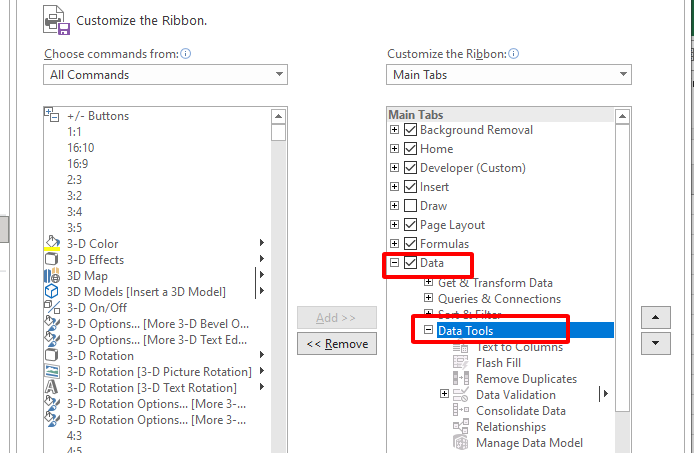Select the second 3-D Rotation Options entry
Screen dimensions: 694x453
pyautogui.click(x=156, y=420)
